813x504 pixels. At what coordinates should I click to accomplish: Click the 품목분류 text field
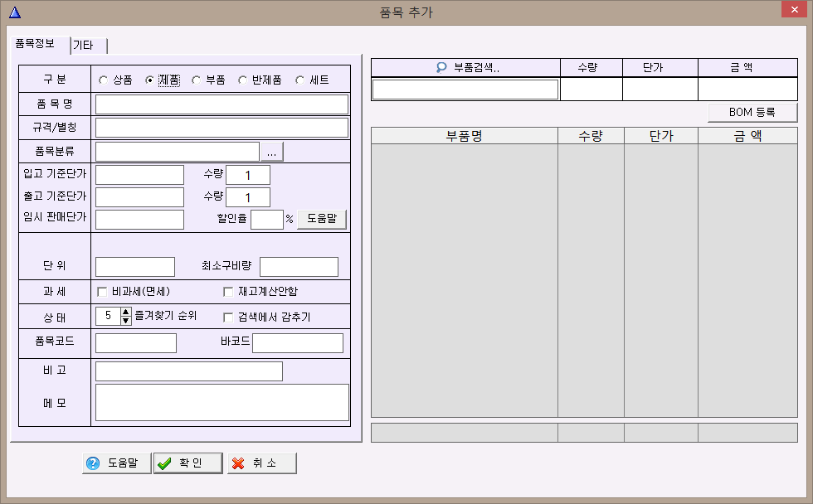pyautogui.click(x=178, y=152)
